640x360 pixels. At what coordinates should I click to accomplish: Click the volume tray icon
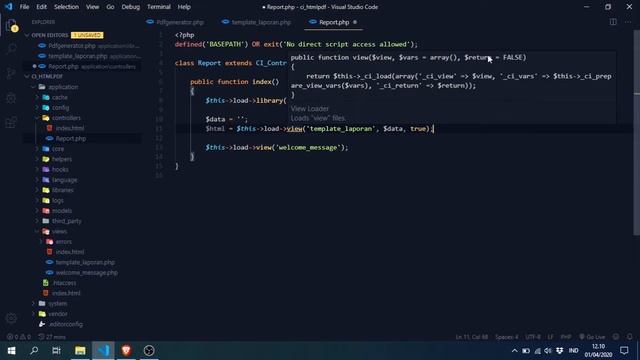click(548, 351)
